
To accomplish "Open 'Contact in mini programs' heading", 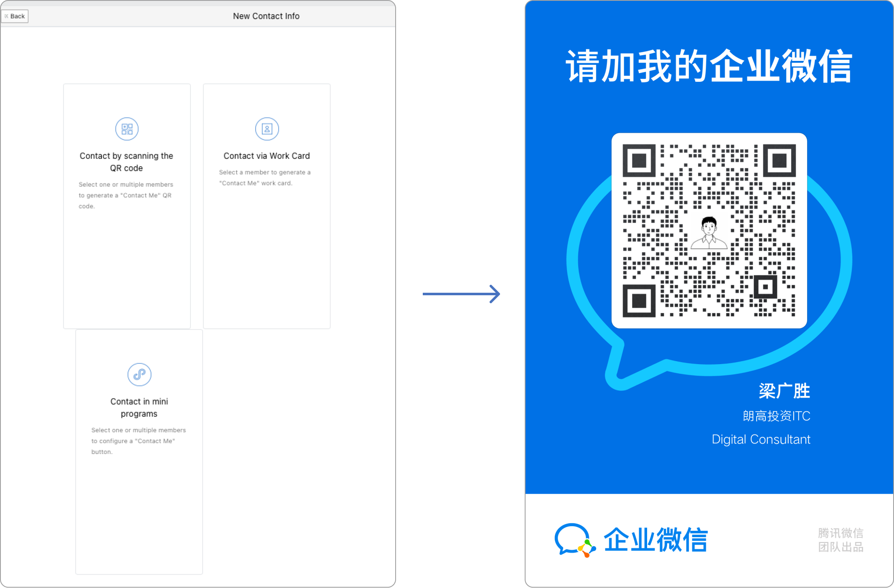I will (x=139, y=408).
